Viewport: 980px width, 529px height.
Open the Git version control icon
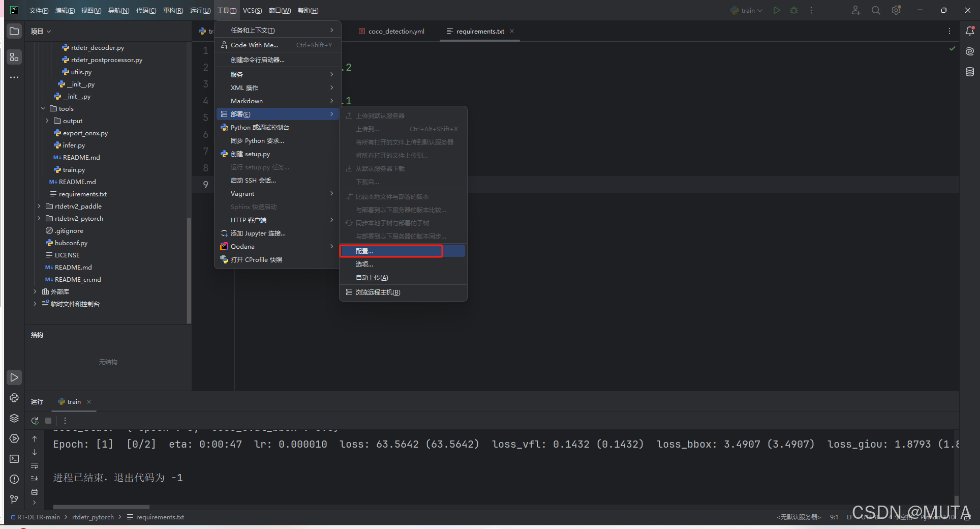click(14, 499)
